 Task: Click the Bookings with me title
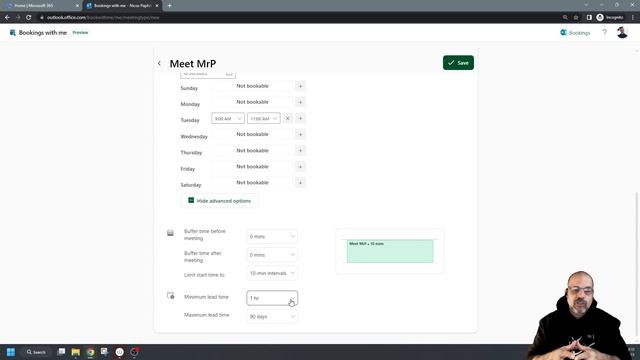(x=42, y=33)
